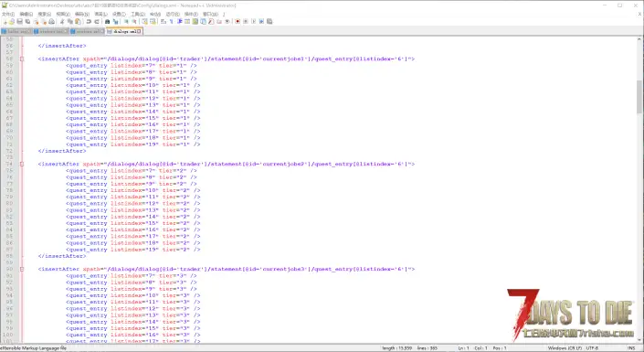This screenshot has height=352, width=644.
Task: Open the 编辑(E) Edit menu
Action: pyautogui.click(x=26, y=14)
